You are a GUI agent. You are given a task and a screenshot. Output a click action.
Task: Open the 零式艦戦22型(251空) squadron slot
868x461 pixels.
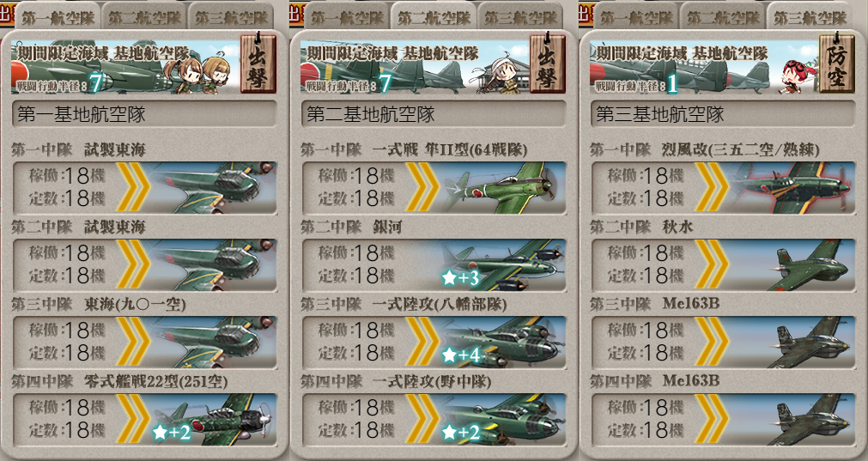(144, 420)
